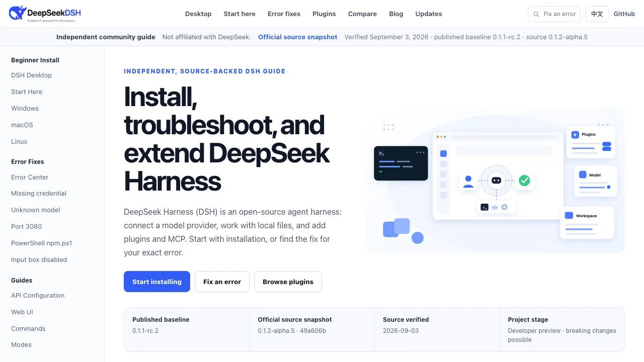Open Start Here in the sidebar
This screenshot has height=362, width=644.
[27, 92]
